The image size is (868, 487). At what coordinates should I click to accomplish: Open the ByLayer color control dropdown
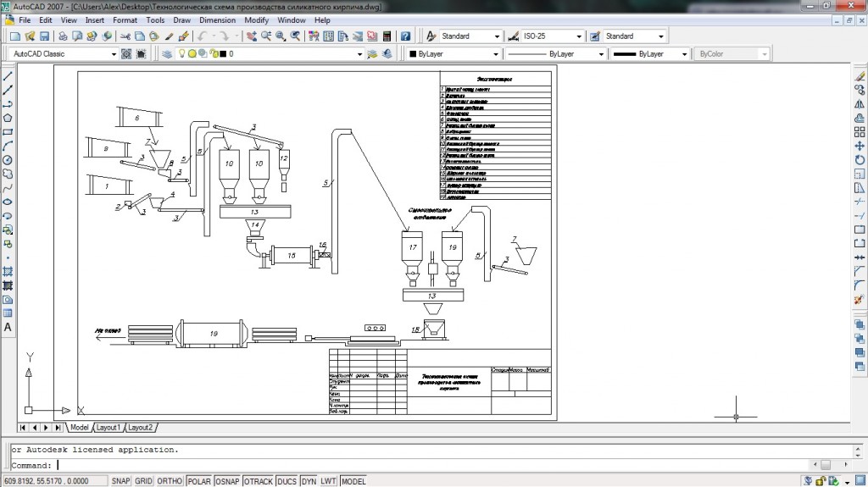[x=495, y=53]
